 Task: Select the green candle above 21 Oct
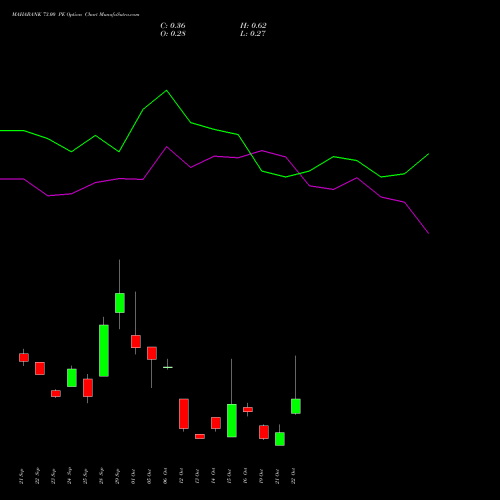pyautogui.click(x=280, y=439)
